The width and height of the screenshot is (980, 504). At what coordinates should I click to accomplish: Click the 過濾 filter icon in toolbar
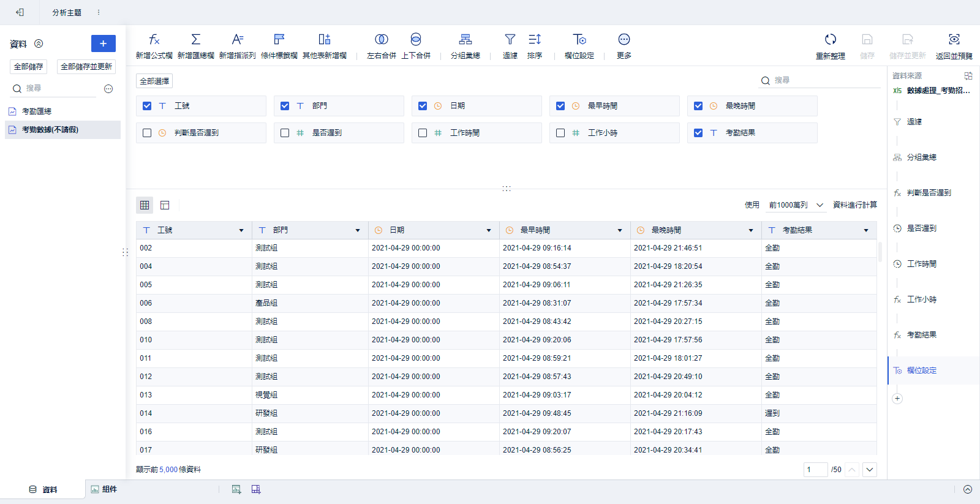(510, 40)
